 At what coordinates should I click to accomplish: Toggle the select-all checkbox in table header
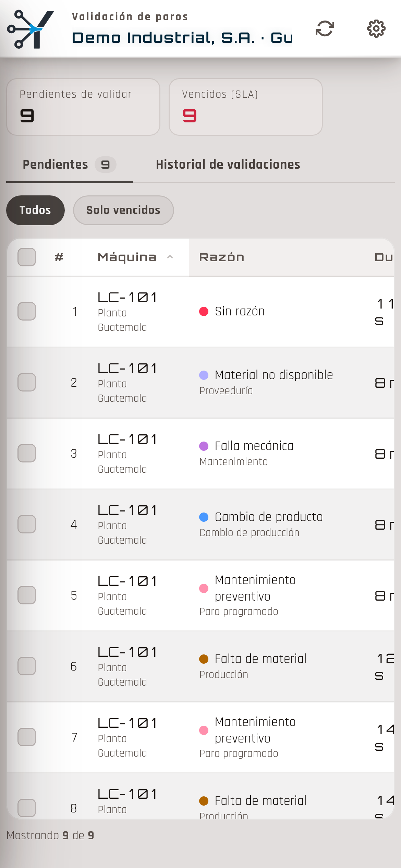coord(27,257)
